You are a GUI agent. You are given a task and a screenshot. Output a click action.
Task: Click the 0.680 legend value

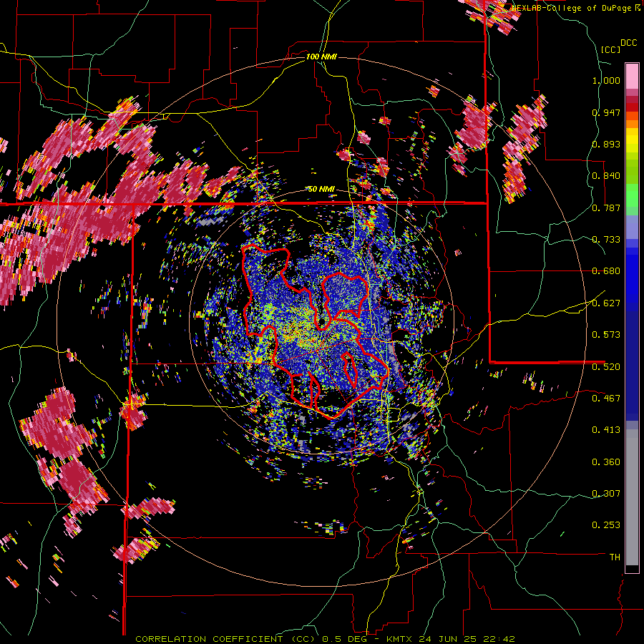606,271
